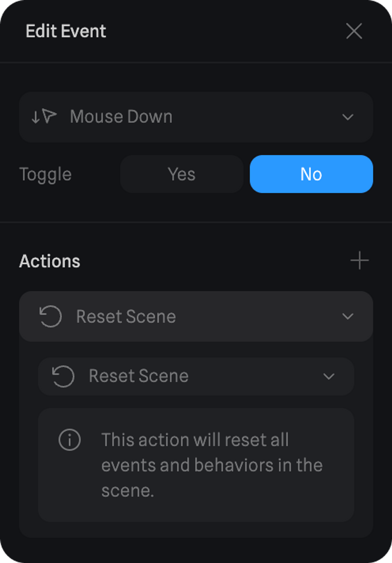
Task: Collapse the first Reset Scene action header
Action: [x=196, y=316]
